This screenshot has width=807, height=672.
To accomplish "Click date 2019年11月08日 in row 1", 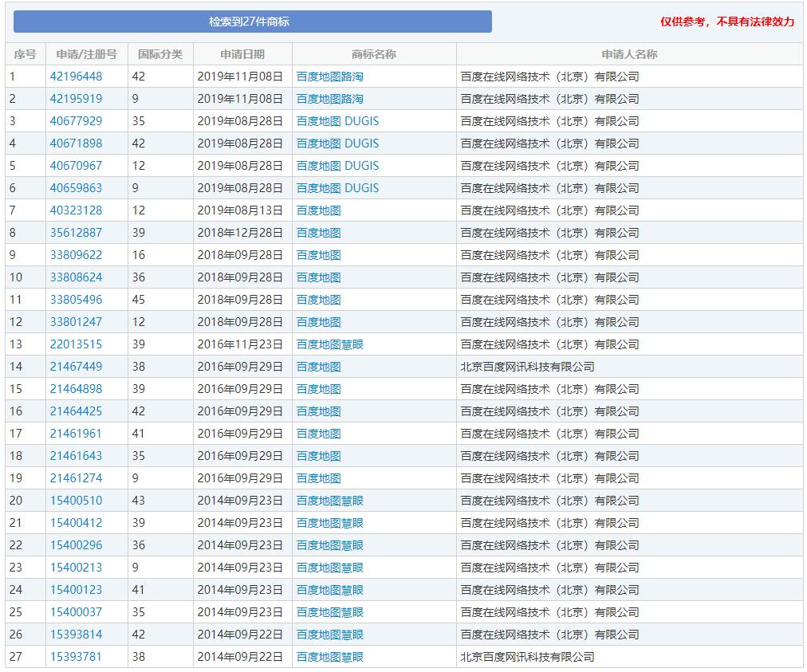I will pyautogui.click(x=240, y=77).
